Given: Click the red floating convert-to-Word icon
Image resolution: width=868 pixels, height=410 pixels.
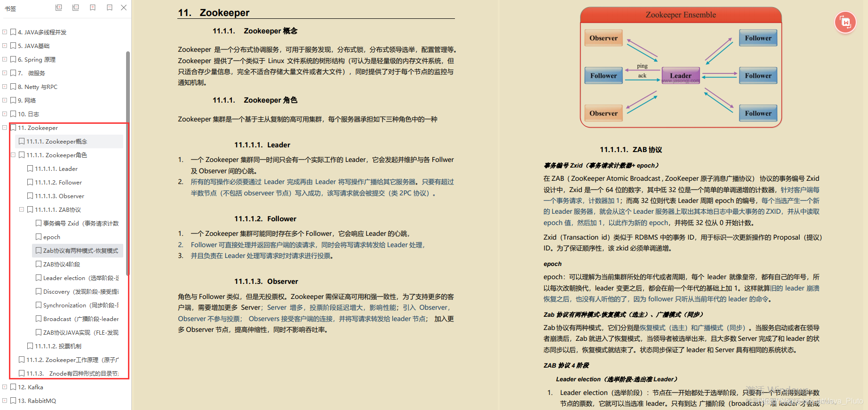Looking at the screenshot, I should [x=845, y=22].
